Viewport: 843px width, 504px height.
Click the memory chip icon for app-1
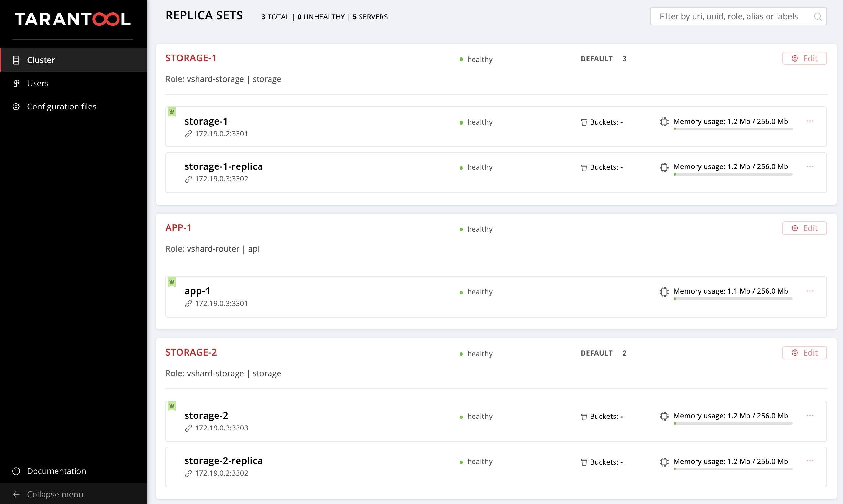click(664, 292)
